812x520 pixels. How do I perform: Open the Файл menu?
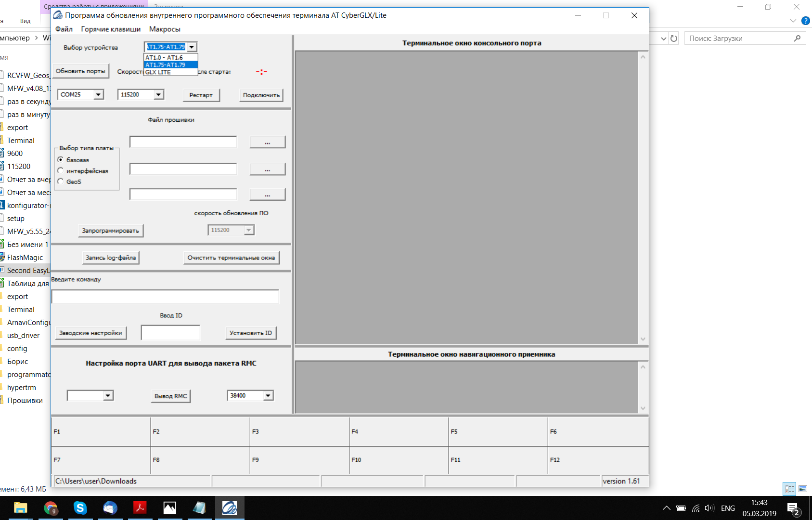(64, 29)
